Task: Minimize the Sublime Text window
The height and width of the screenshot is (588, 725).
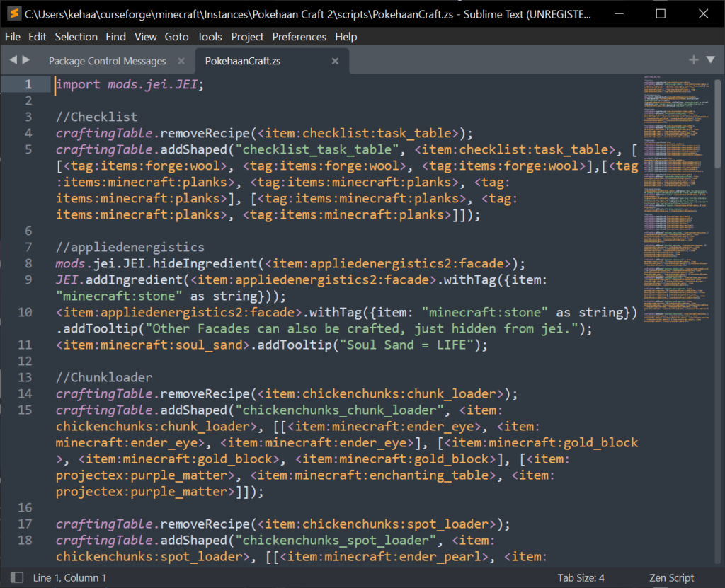Action: point(619,14)
